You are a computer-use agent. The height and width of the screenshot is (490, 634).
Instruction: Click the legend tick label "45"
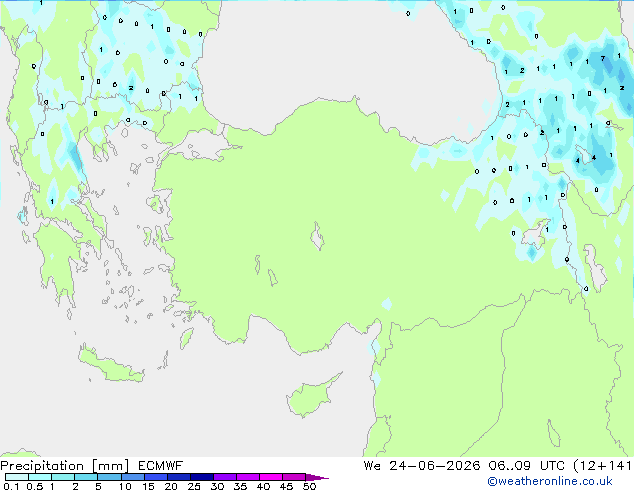(x=286, y=486)
